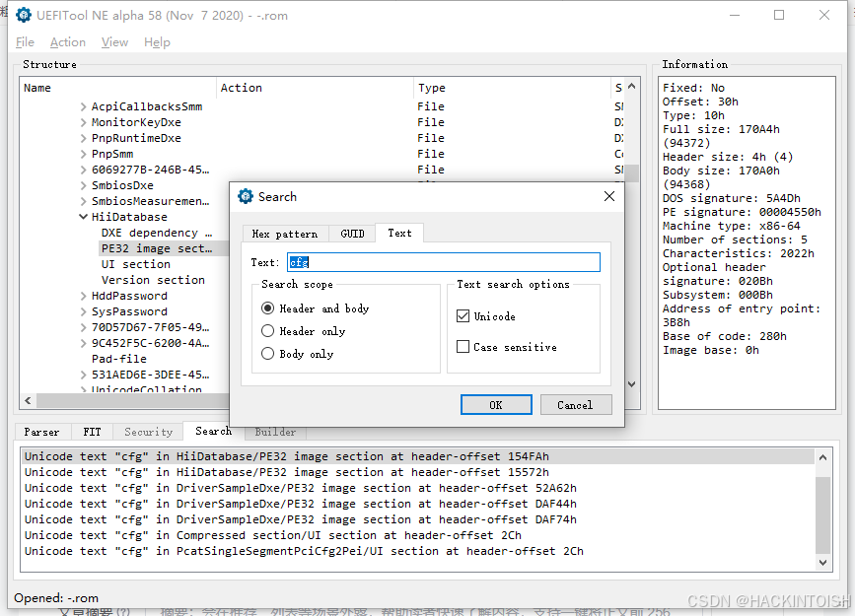Expand the PnpSmm node

[84, 155]
